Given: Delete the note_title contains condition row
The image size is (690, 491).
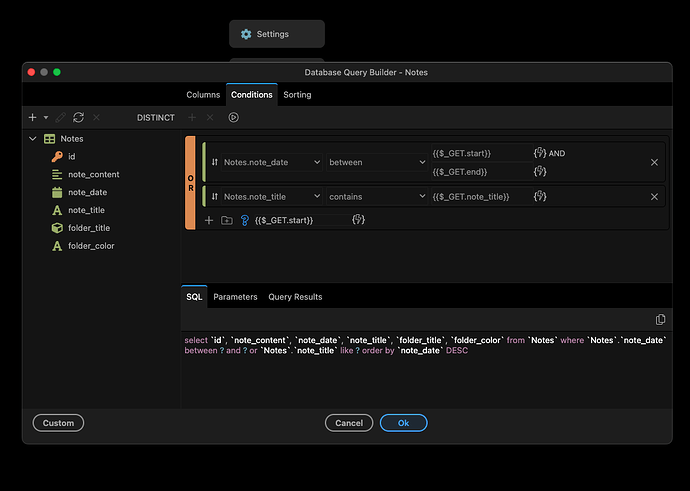Looking at the screenshot, I should pos(654,196).
